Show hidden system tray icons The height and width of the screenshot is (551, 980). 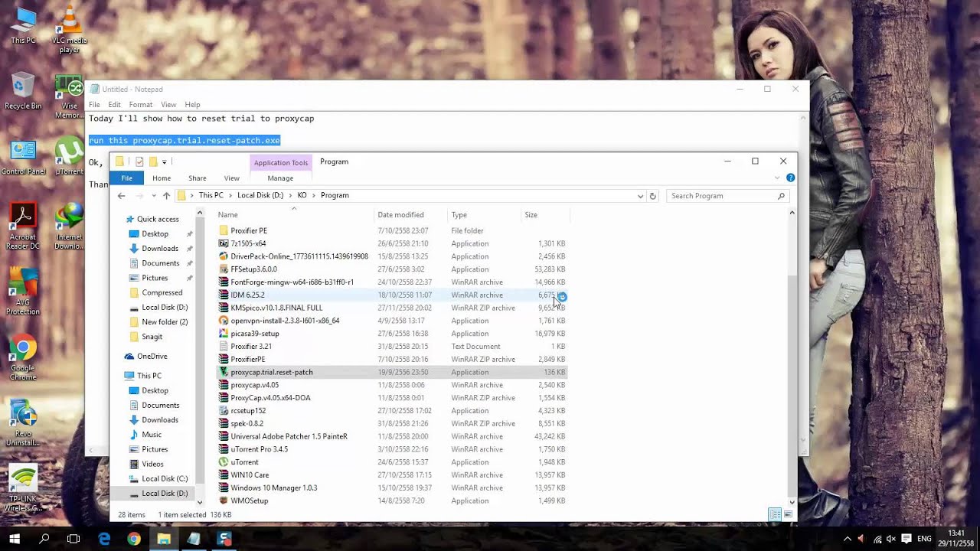click(847, 539)
